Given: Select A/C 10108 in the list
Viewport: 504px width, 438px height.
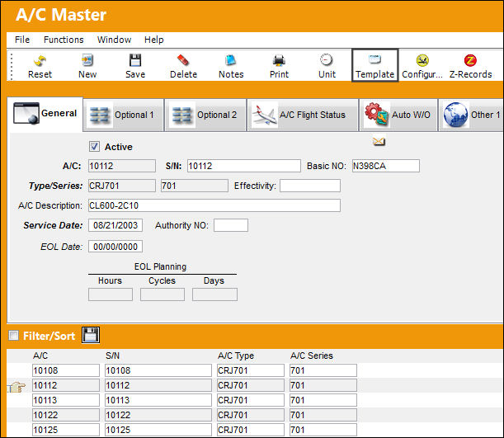Looking at the screenshot, I should point(66,370).
